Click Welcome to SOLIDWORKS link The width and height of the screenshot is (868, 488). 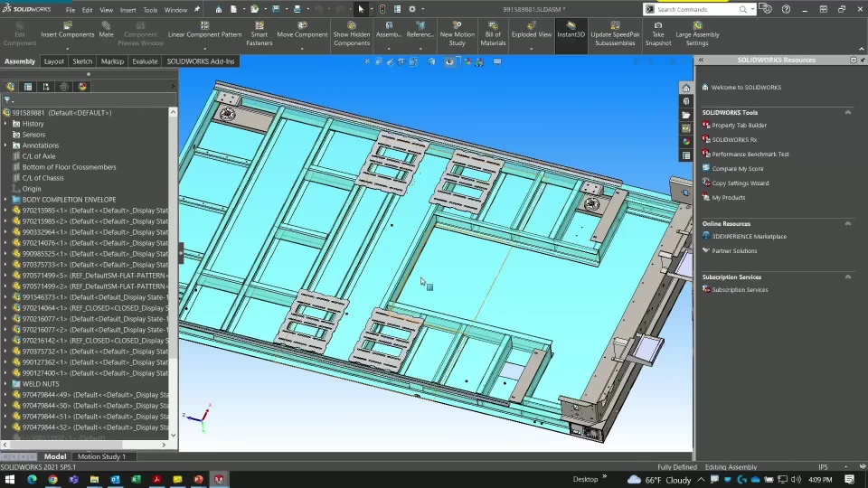[746, 88]
